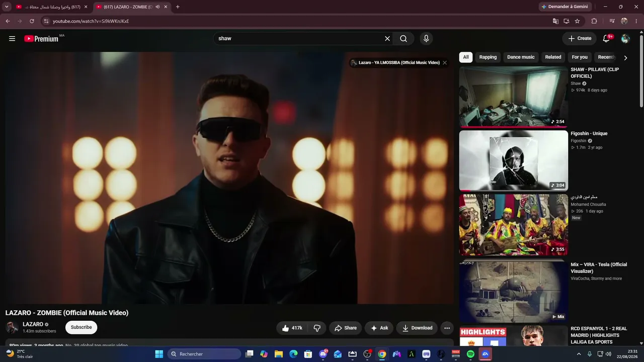Close the Arabic-titled YouTube tab

pyautogui.click(x=86, y=7)
